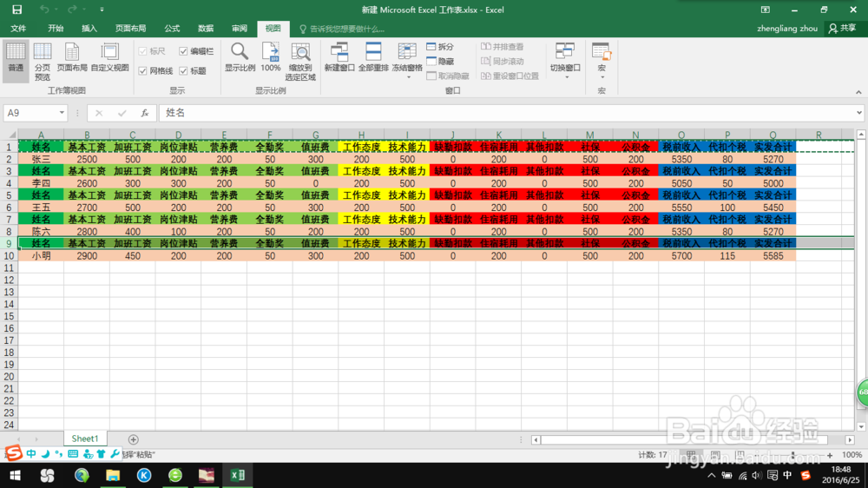Click cell with value 2600 in row 4
Screen dimensions: 868x488
pyautogui.click(x=87, y=183)
